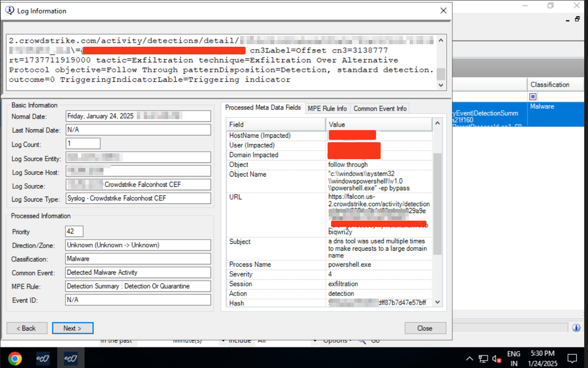Switch to the MPE Rule Info tab
The image size is (588, 368).
point(327,109)
